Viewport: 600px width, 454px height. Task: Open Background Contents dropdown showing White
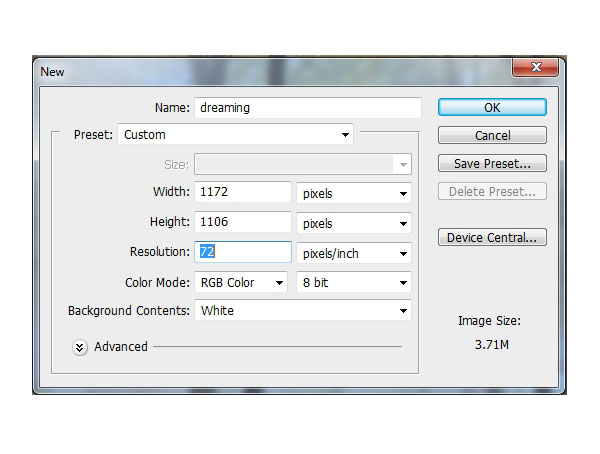coord(303,310)
